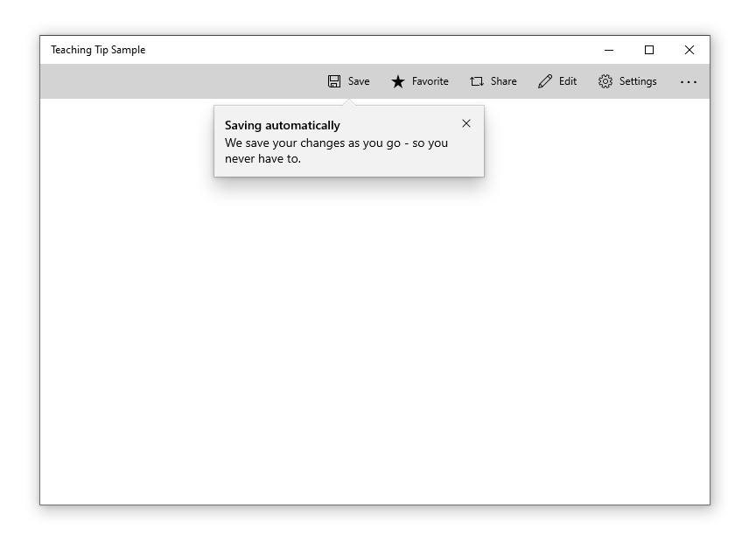
Task: Expand the command bar overflow menu
Action: tap(689, 81)
